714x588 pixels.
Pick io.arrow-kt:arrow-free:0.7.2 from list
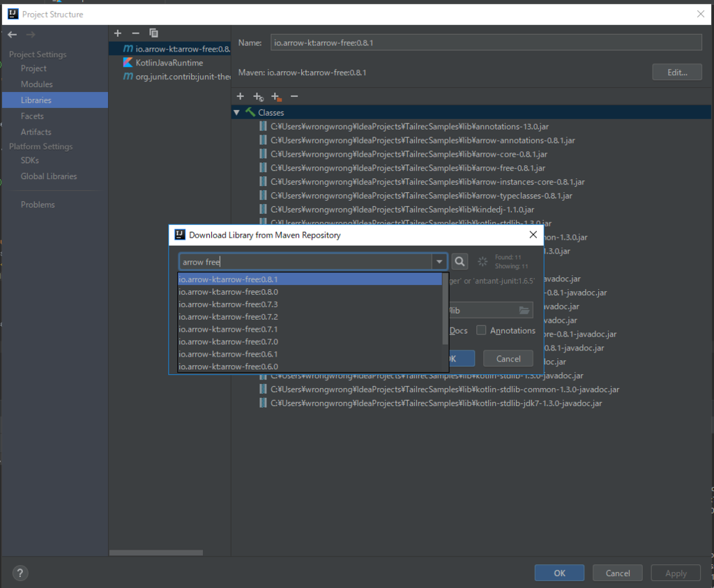[x=310, y=317]
